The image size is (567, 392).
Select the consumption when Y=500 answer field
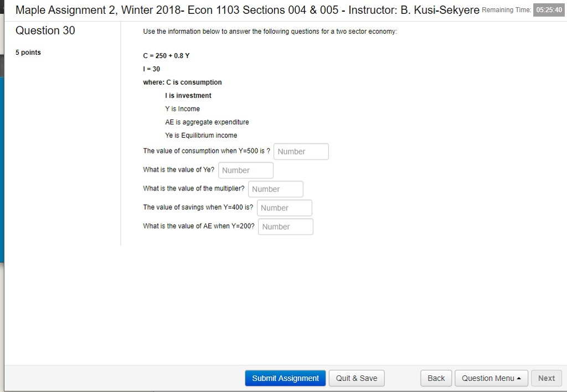[301, 151]
